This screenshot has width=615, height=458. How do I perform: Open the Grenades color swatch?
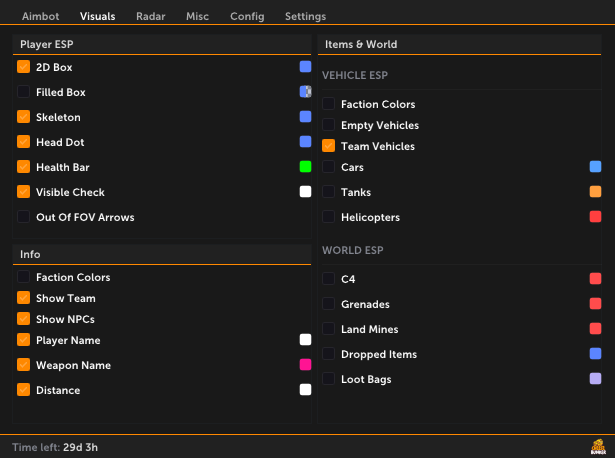coord(595,304)
